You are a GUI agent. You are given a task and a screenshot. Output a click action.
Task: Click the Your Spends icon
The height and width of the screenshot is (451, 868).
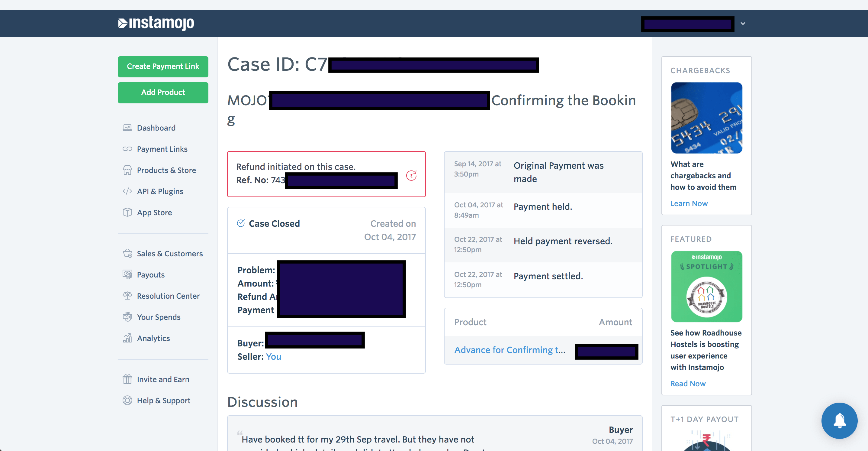(127, 317)
